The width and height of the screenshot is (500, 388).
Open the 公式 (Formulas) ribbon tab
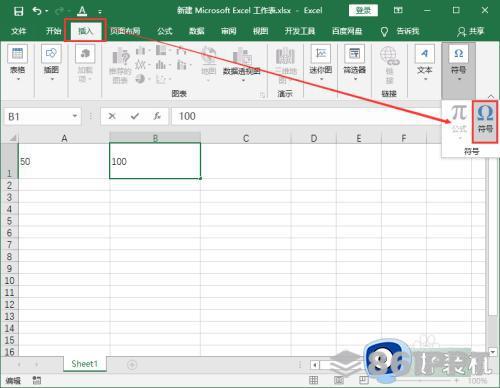165,31
